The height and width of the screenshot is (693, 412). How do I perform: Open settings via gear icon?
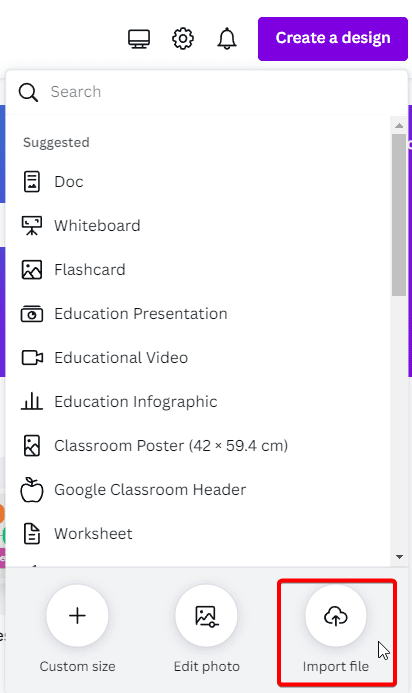[183, 39]
